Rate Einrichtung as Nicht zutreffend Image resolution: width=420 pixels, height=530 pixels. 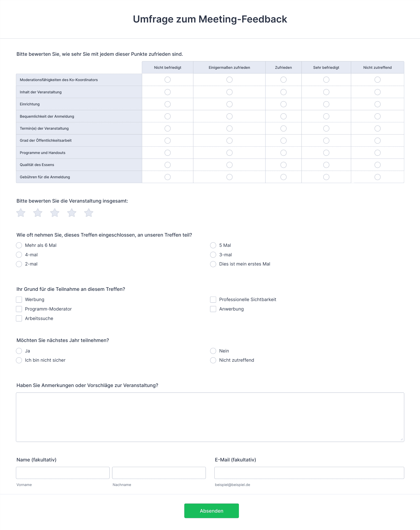point(378,104)
